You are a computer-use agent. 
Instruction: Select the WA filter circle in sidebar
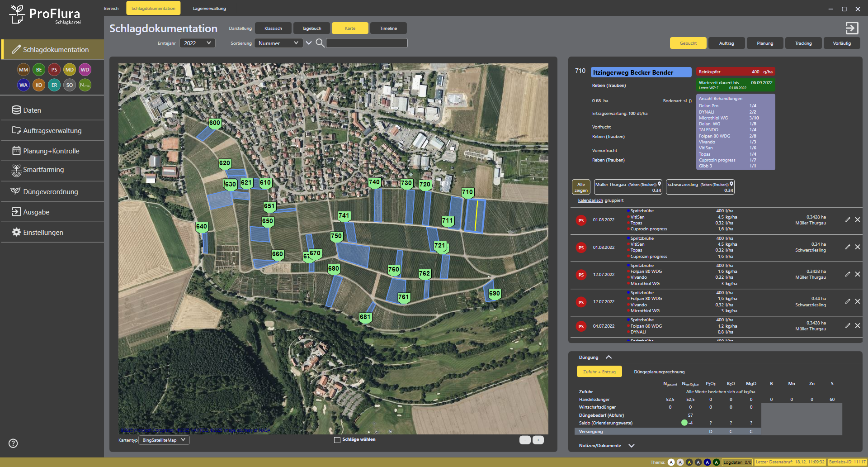(x=24, y=85)
